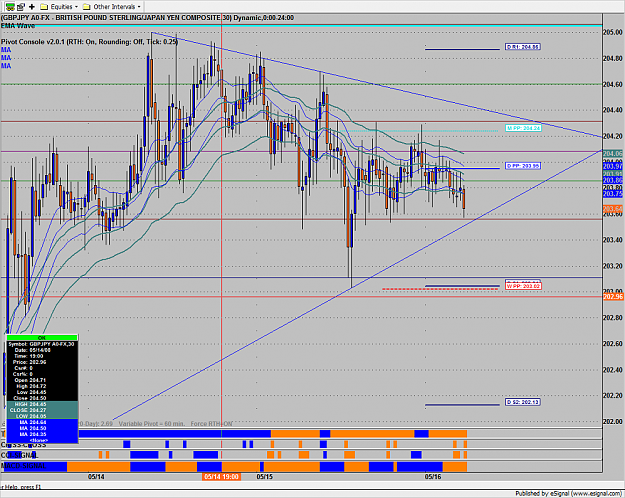Click the teal 204.06 price axis marker
The height and width of the screenshot is (498, 625).
613,154
